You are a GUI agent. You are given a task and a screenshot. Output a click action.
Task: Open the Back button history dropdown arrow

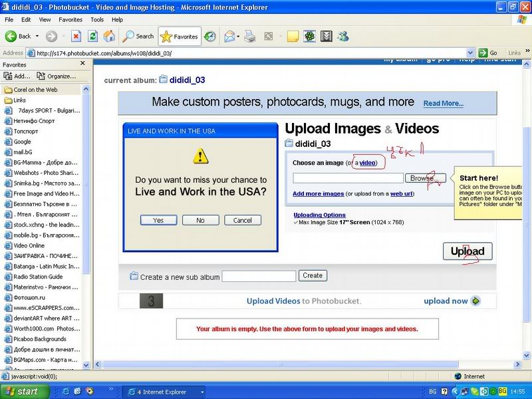[x=37, y=36]
